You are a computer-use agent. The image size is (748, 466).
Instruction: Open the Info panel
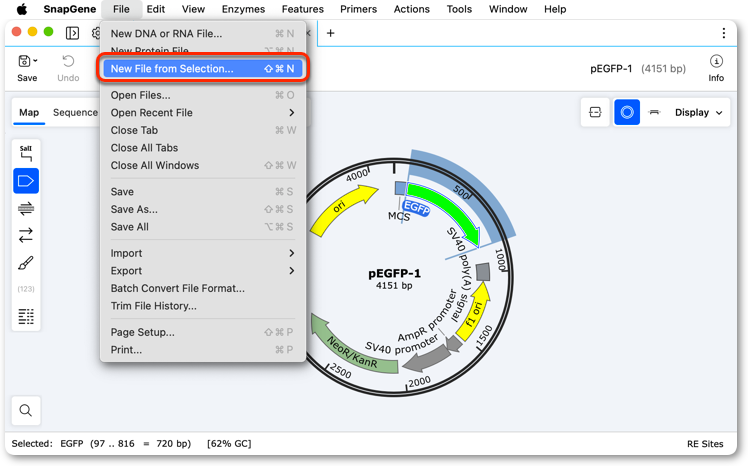click(716, 68)
